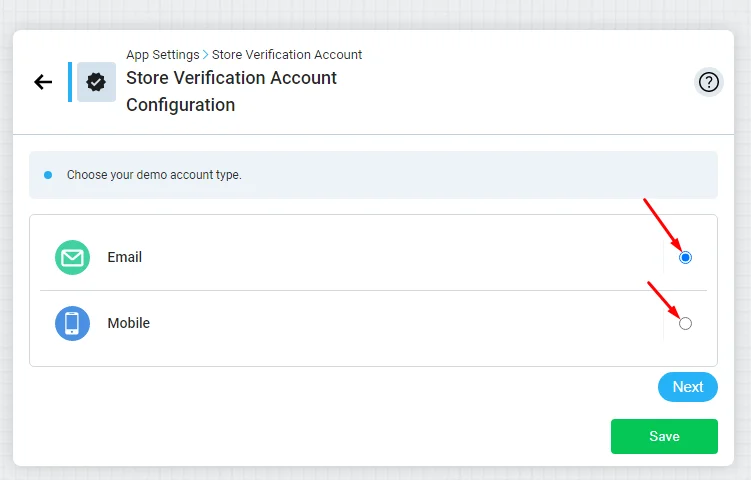
Task: Click the red arrow pointing at Email radio
Action: (x=662, y=224)
